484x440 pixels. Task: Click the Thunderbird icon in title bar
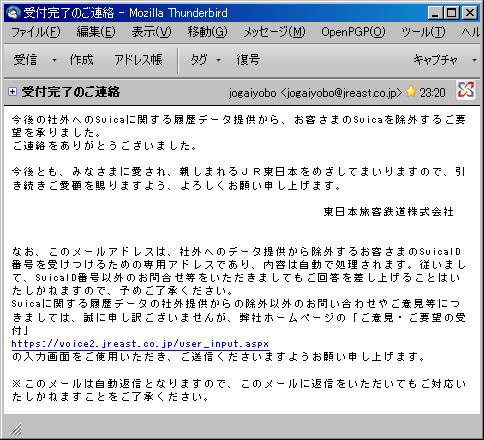pyautogui.click(x=13, y=13)
